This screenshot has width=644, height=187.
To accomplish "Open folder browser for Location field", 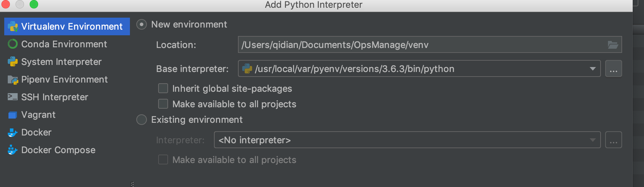I will pyautogui.click(x=613, y=45).
